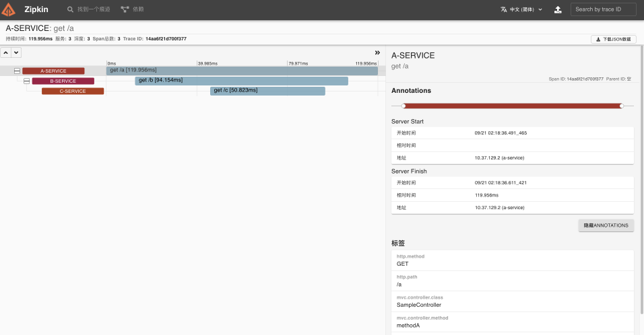
Task: Open the dependencies page
Action: (x=132, y=9)
